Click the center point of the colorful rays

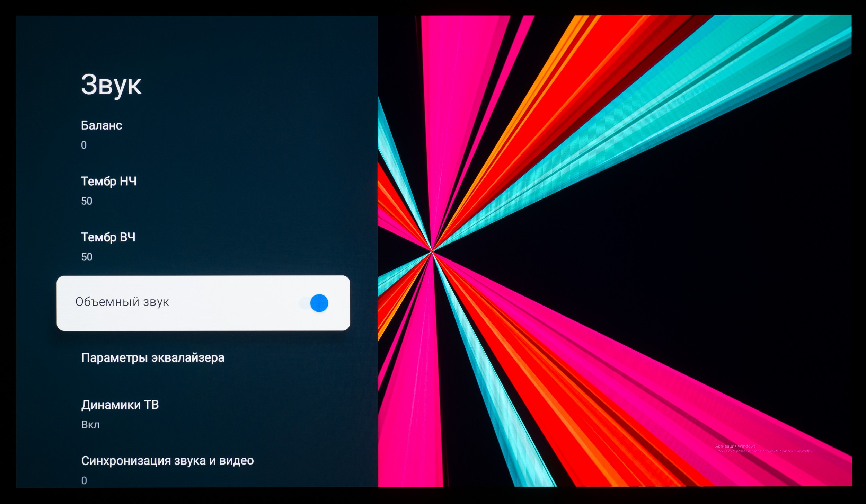point(432,251)
